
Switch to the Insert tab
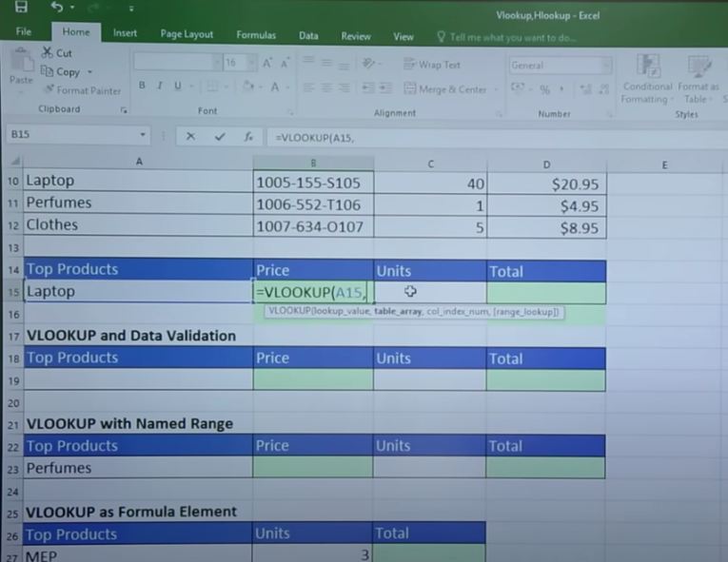125,33
